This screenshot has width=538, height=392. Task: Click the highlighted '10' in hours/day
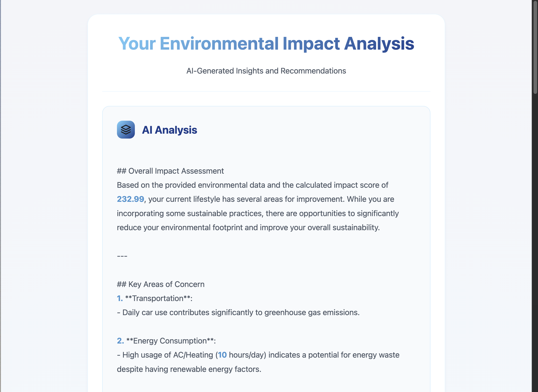click(222, 355)
